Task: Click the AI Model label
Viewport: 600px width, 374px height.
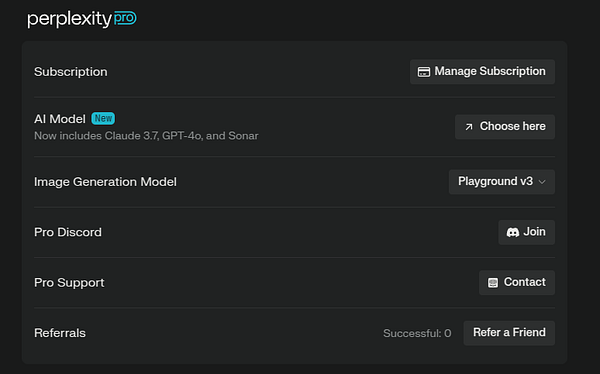Action: pos(60,119)
